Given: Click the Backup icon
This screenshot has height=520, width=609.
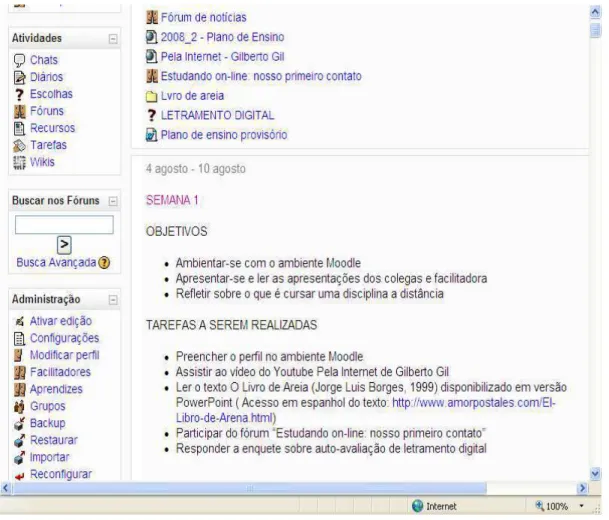Looking at the screenshot, I should click(x=19, y=424).
